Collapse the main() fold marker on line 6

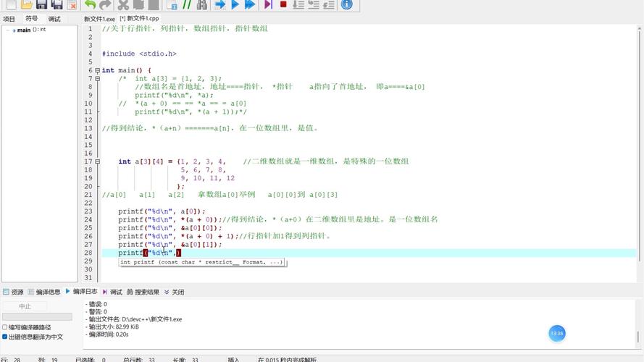[x=97, y=70]
